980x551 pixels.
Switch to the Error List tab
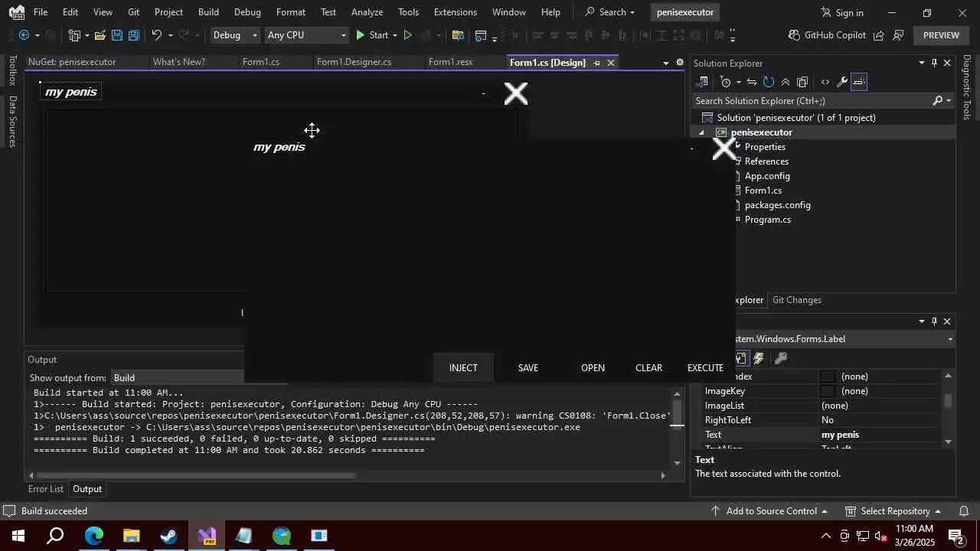click(46, 489)
